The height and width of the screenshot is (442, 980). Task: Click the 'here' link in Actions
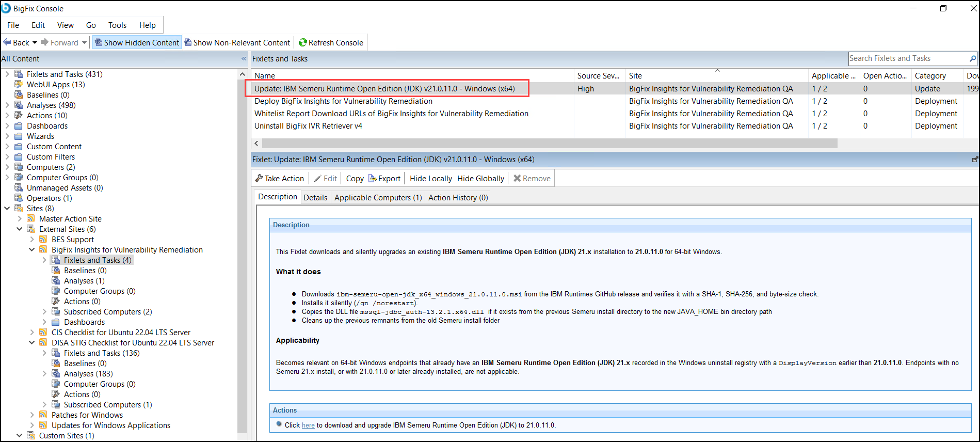pos(308,425)
